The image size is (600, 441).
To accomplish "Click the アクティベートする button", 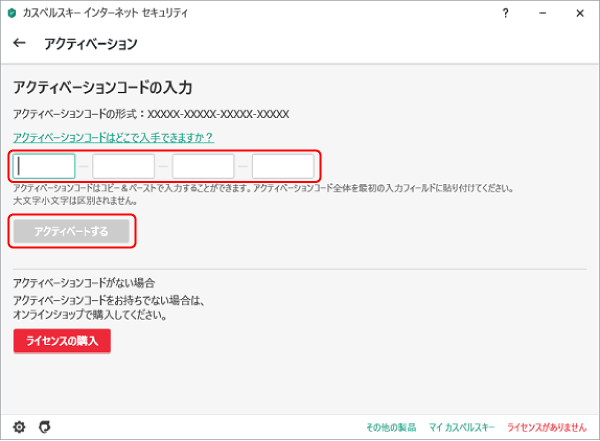I will pos(72,231).
